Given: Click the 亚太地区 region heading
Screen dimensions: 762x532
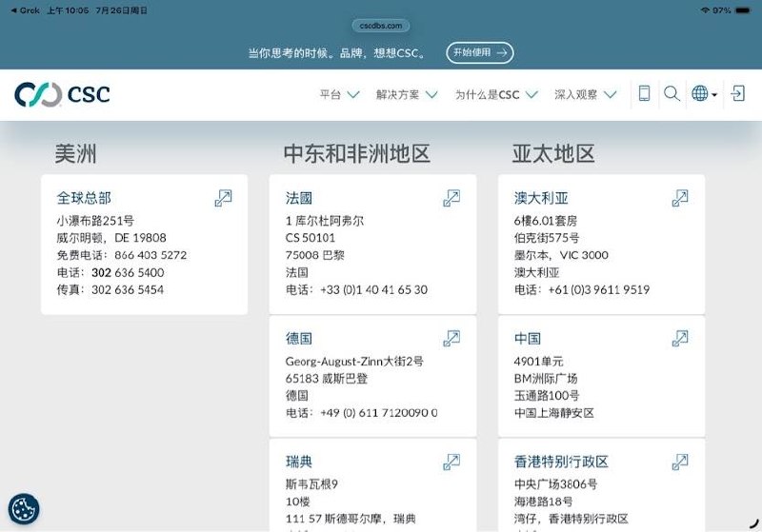Looking at the screenshot, I should (553, 154).
